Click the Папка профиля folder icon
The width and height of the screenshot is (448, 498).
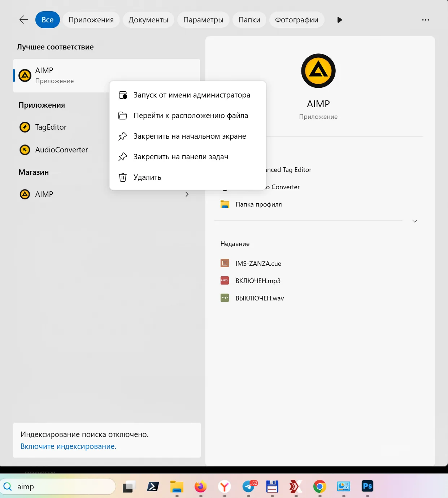[x=225, y=204]
